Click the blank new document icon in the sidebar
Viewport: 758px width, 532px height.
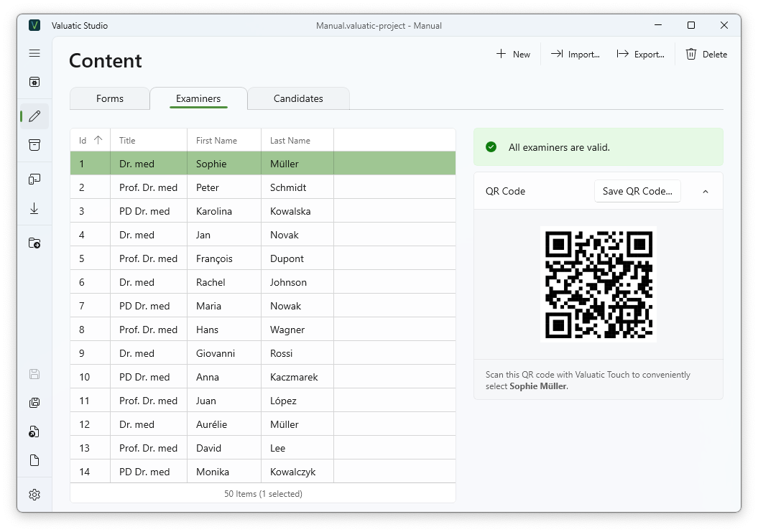(x=34, y=460)
